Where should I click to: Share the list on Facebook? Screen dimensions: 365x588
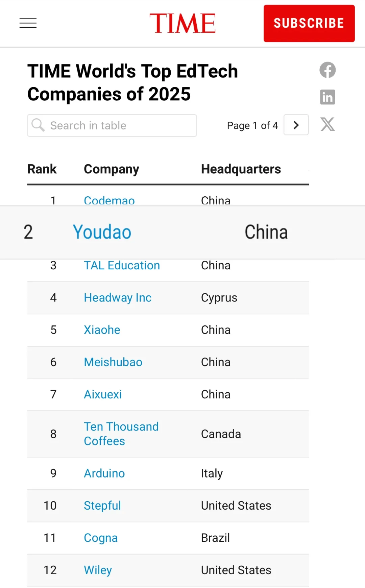(327, 70)
